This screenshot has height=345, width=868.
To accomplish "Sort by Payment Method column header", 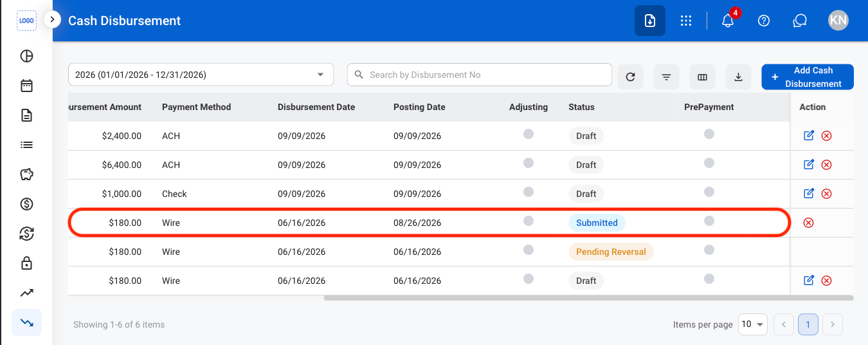I will tap(196, 107).
